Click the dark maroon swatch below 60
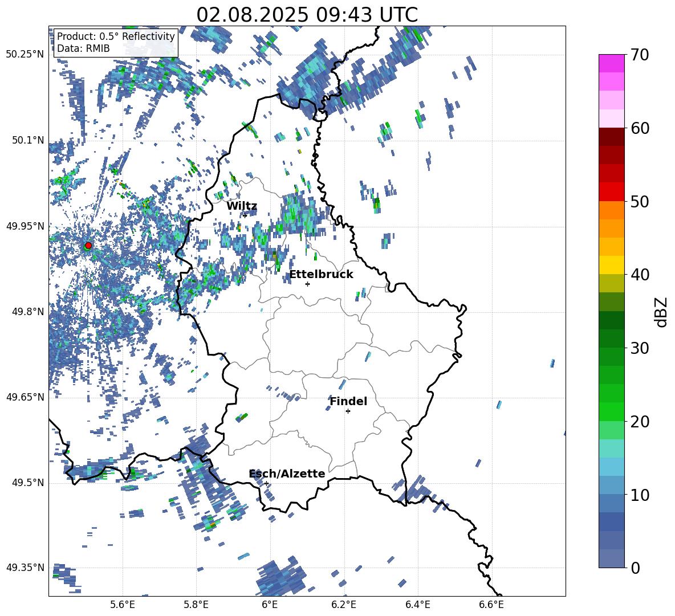This screenshot has width=675, height=616. [x=611, y=137]
